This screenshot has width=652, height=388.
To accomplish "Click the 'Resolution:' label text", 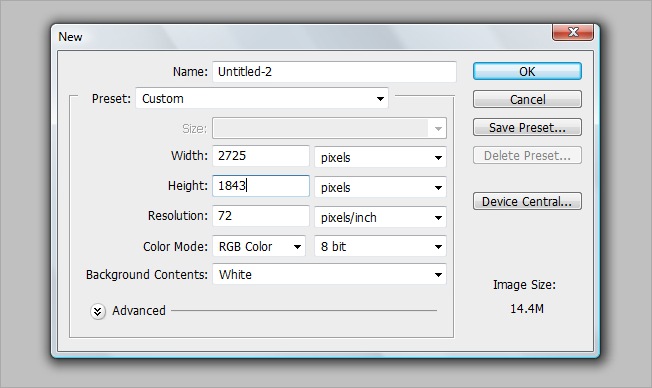I will (178, 216).
